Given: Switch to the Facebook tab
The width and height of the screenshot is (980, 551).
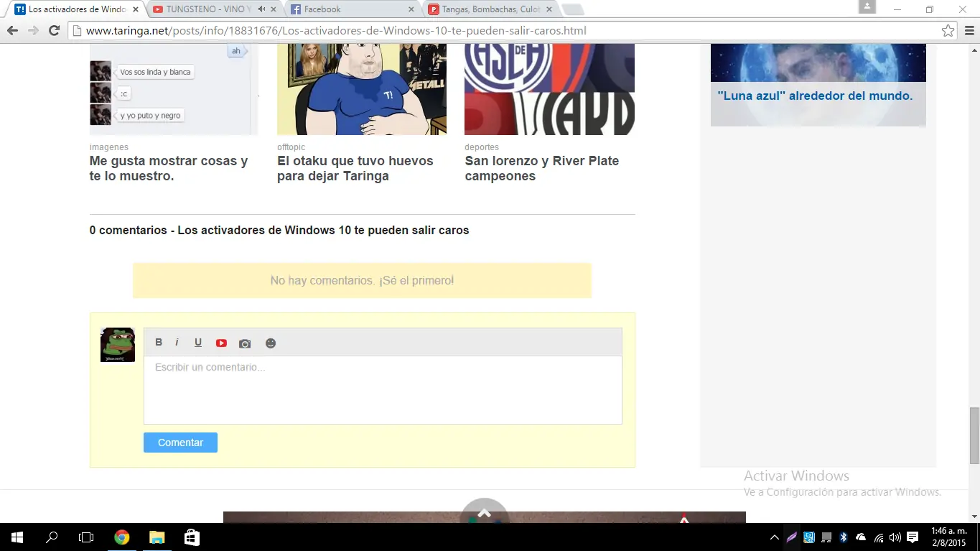Looking at the screenshot, I should coord(352,9).
